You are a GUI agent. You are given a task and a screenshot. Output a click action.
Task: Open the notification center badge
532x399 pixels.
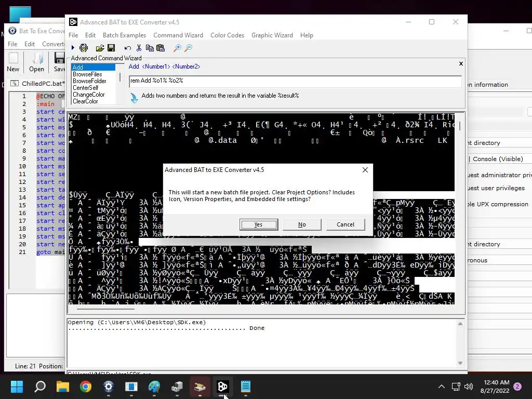pos(517,387)
